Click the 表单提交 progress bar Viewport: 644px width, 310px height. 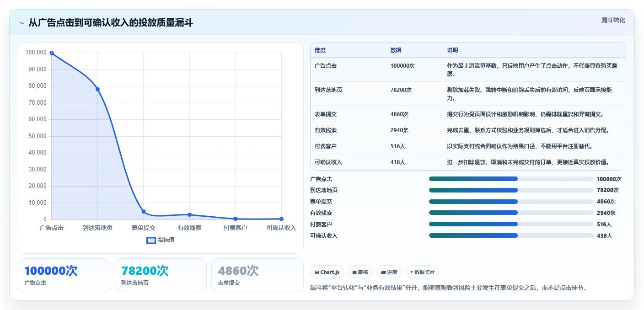tap(511, 202)
